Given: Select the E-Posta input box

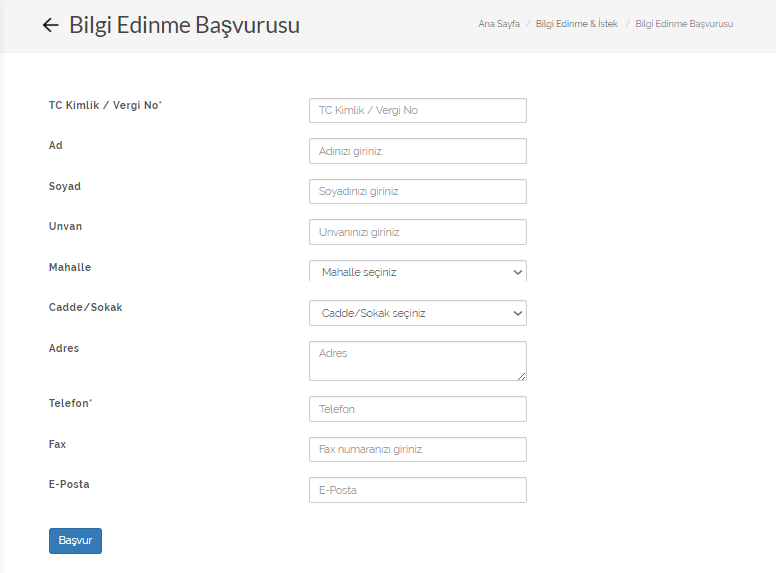Looking at the screenshot, I should [417, 490].
